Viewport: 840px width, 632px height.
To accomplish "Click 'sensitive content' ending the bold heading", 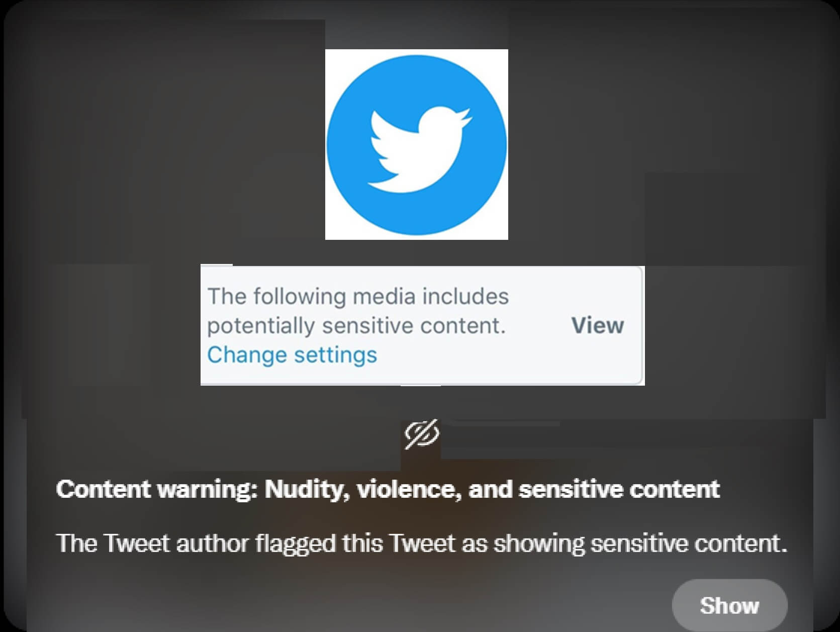I will tap(619, 489).
